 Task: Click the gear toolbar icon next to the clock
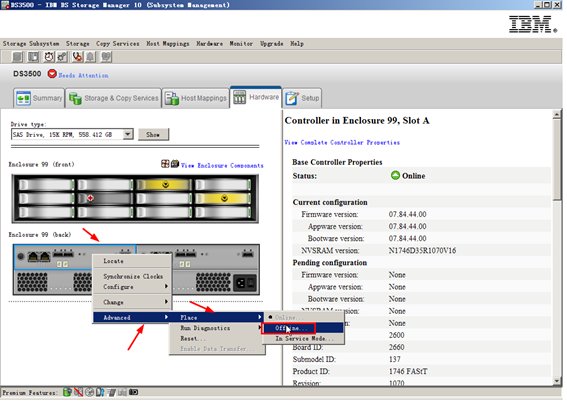pyautogui.click(x=63, y=57)
